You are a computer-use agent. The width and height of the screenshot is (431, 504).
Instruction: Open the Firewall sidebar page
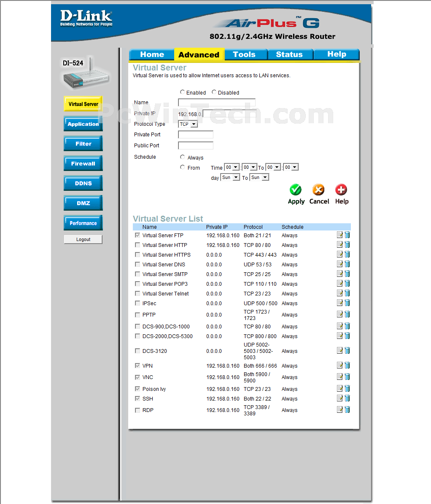pyautogui.click(x=83, y=163)
